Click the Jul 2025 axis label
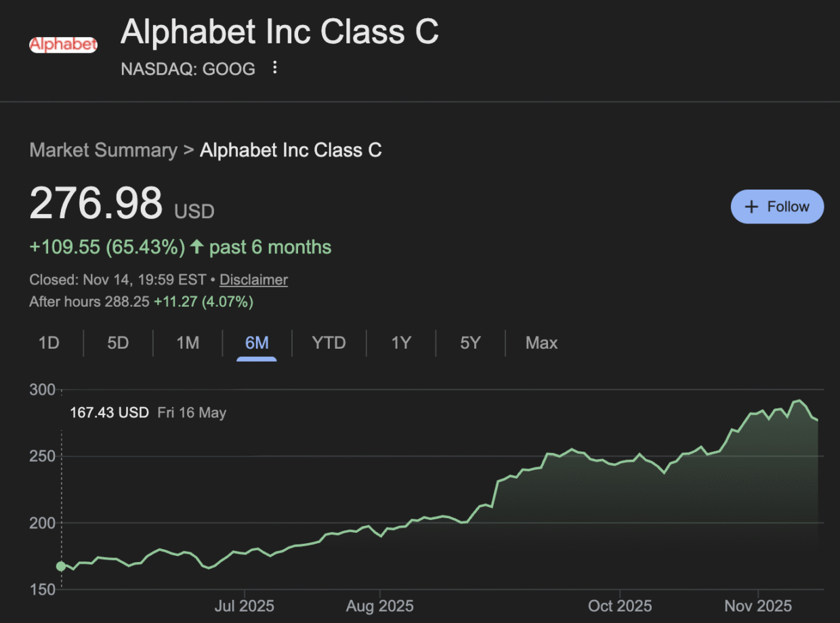 click(x=244, y=605)
